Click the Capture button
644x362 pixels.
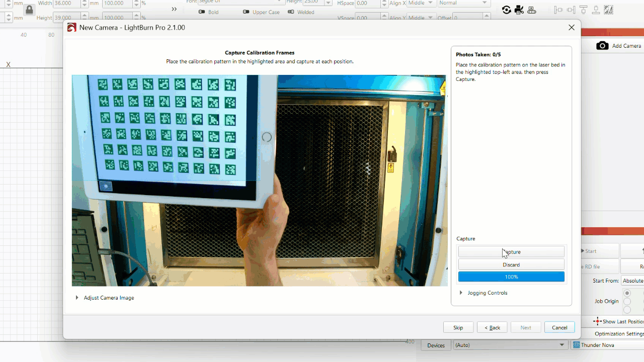point(511,252)
